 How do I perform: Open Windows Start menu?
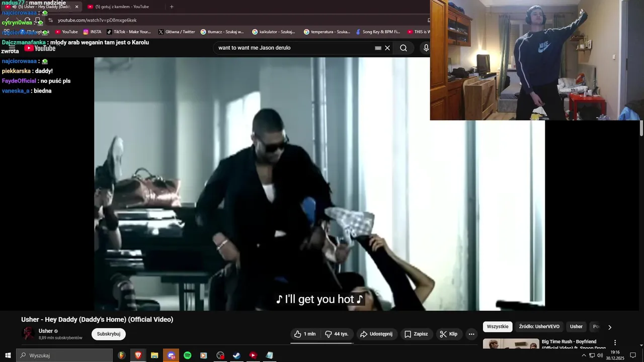(8, 355)
